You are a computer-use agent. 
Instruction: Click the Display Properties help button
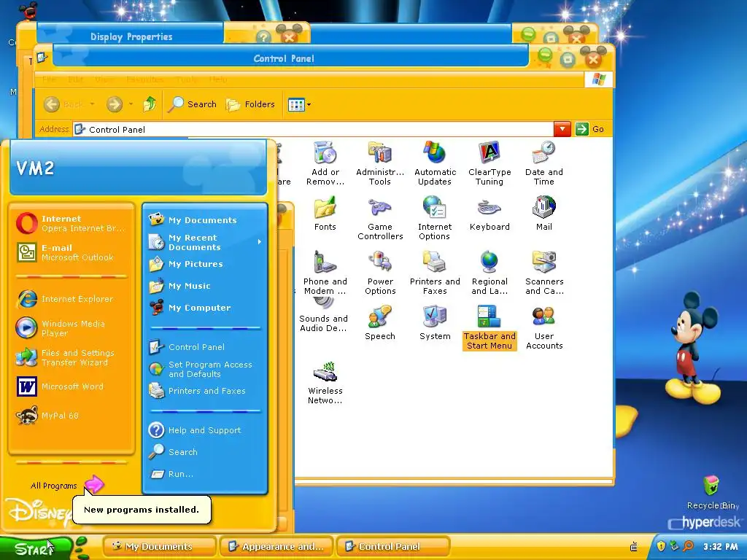click(263, 36)
